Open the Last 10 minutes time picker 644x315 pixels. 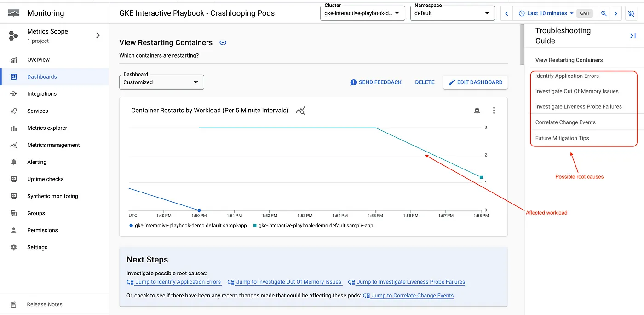click(x=546, y=13)
